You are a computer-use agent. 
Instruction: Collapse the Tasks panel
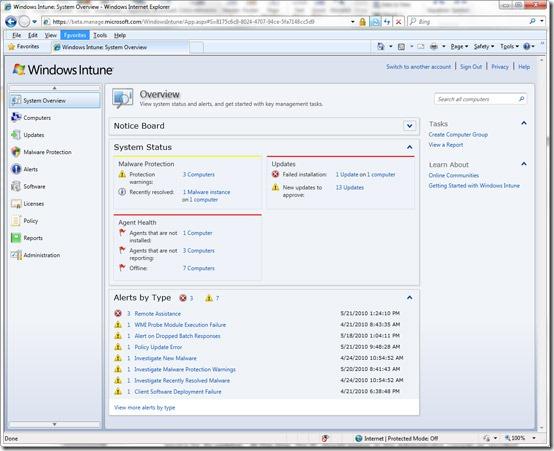tap(524, 123)
